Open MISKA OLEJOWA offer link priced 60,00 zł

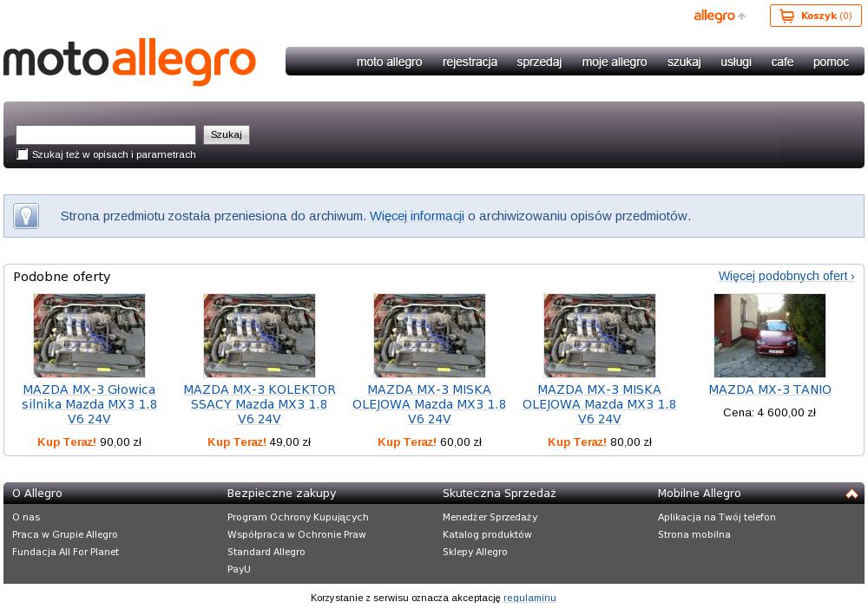[430, 404]
